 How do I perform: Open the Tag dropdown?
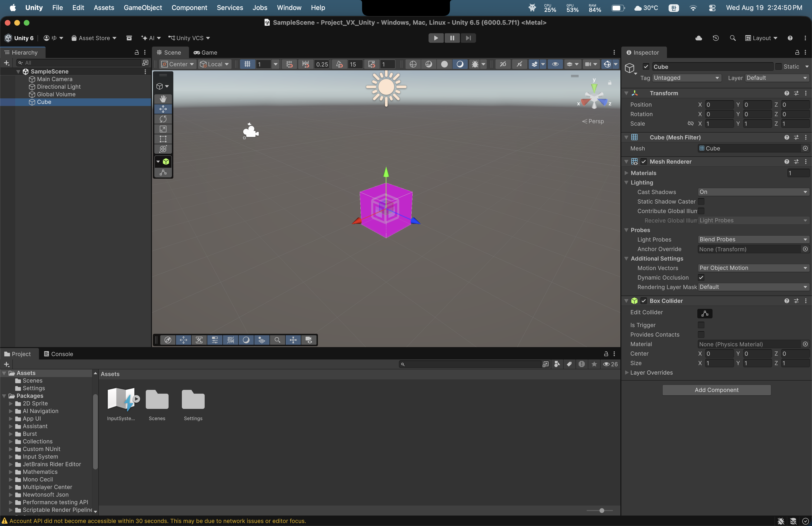686,78
